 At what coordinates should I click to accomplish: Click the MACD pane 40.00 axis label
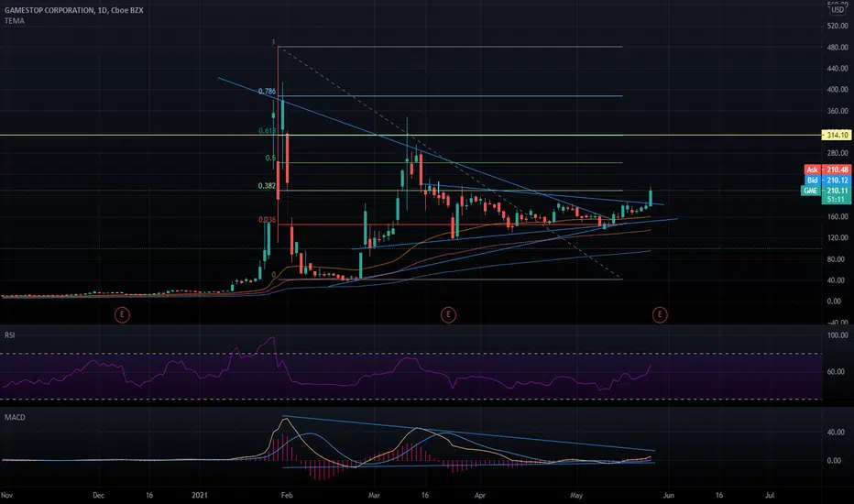click(836, 433)
